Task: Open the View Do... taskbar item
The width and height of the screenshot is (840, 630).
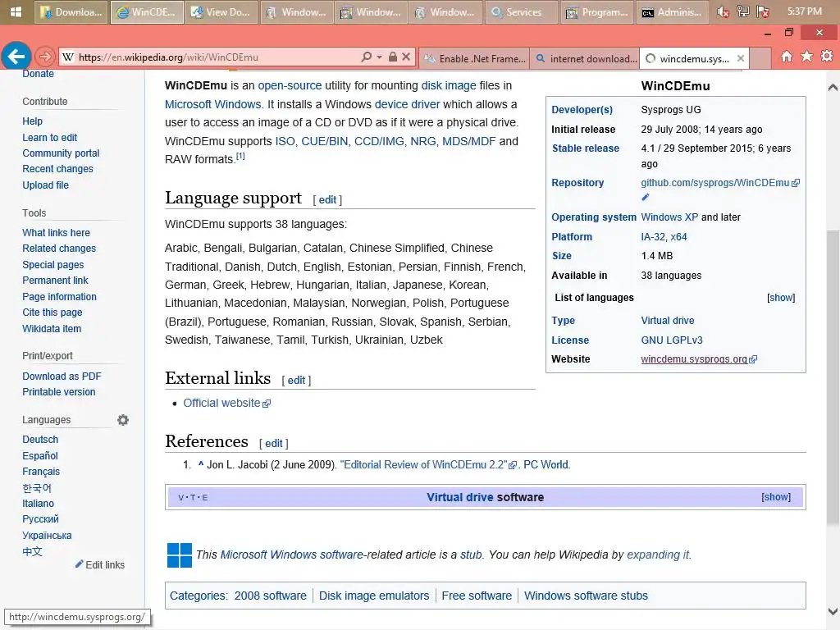Action: (221, 11)
